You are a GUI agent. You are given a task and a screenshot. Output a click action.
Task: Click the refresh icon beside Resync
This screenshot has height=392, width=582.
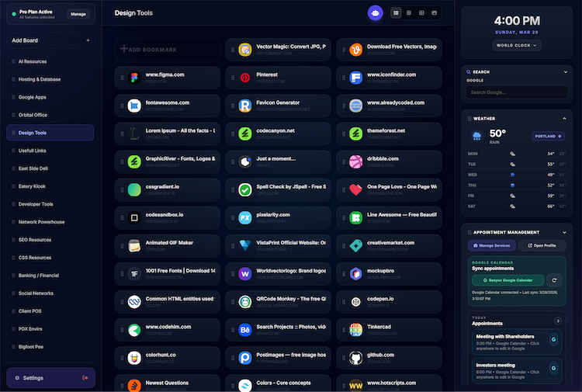[554, 280]
